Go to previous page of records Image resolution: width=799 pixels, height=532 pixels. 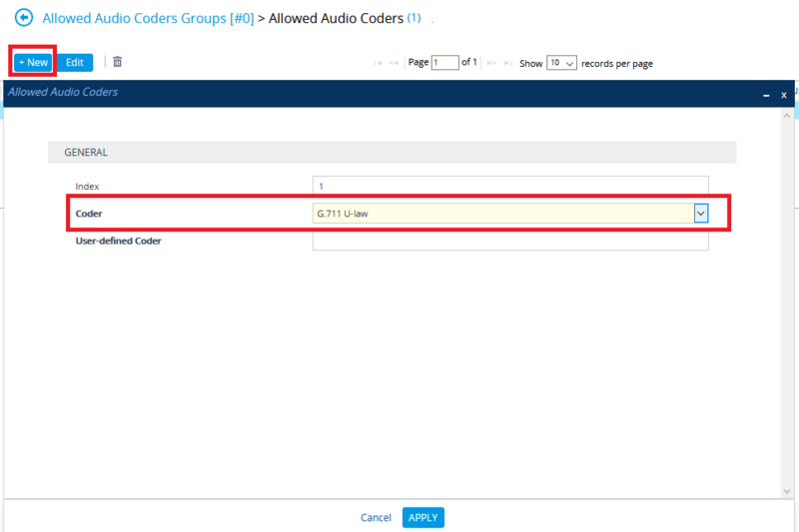(395, 63)
